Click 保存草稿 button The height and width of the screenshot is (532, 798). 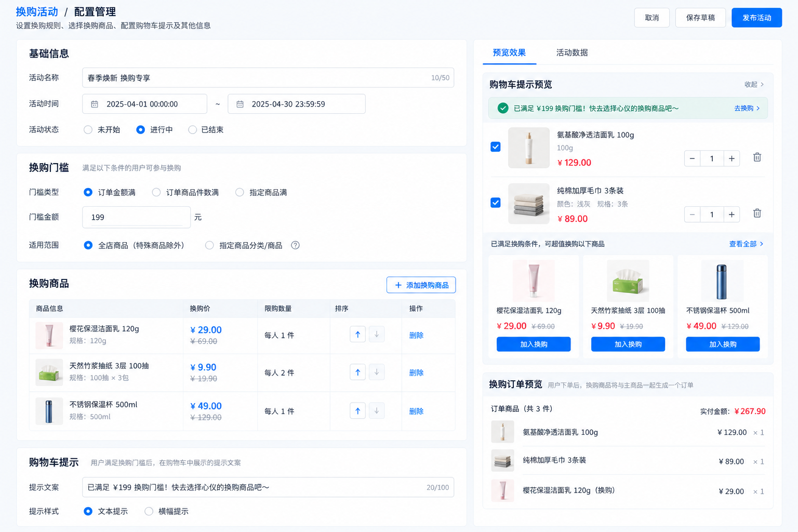tap(700, 18)
